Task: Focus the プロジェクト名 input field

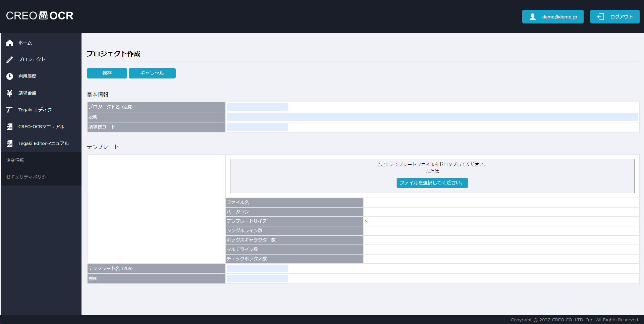Action: 257,107
